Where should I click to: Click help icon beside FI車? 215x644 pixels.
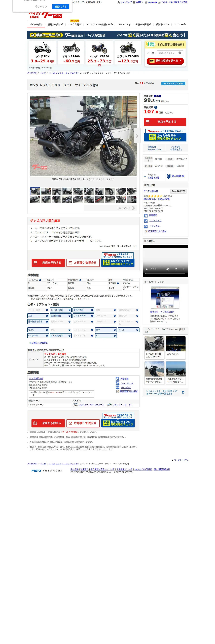[x=115, y=330]
